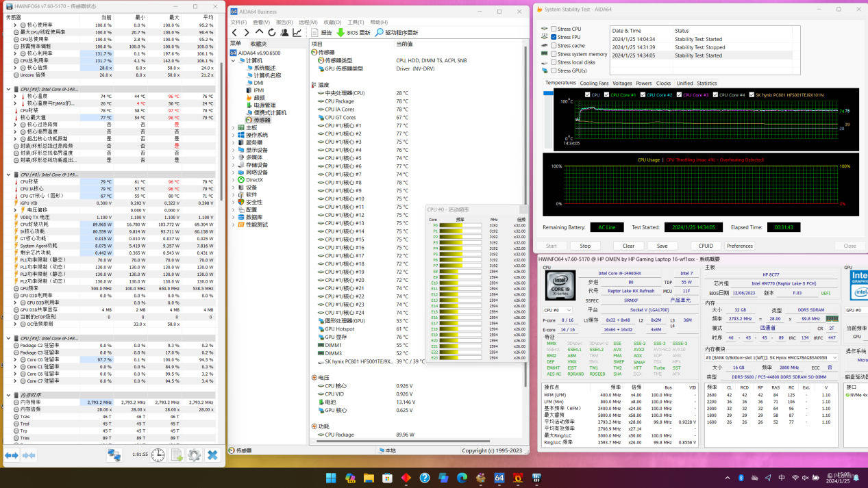Click HWiNFO network monitors icon
Screen dimensions: 868x488
click(114, 455)
